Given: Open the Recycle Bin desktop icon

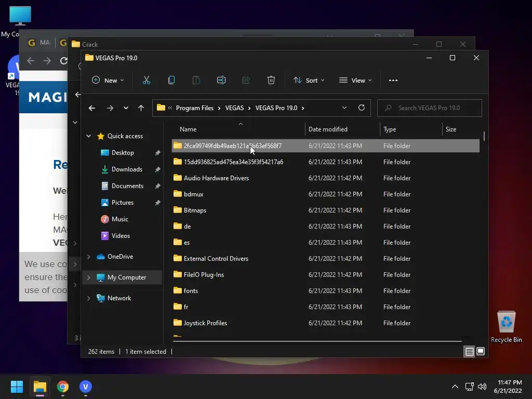Looking at the screenshot, I should (x=506, y=327).
